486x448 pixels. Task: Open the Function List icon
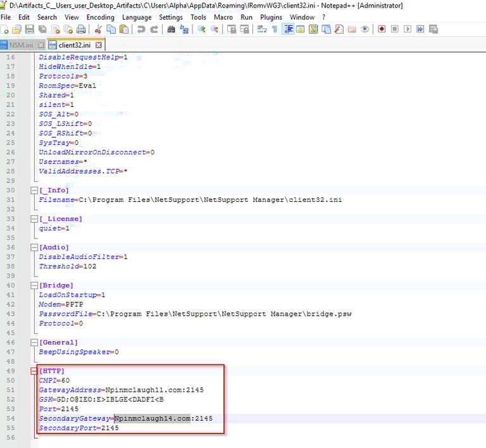point(339,30)
